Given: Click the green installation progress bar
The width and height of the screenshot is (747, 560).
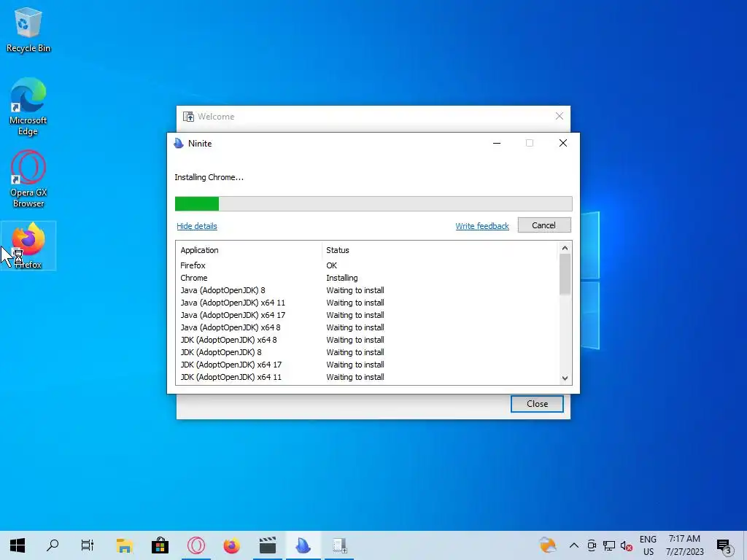Looking at the screenshot, I should [197, 204].
